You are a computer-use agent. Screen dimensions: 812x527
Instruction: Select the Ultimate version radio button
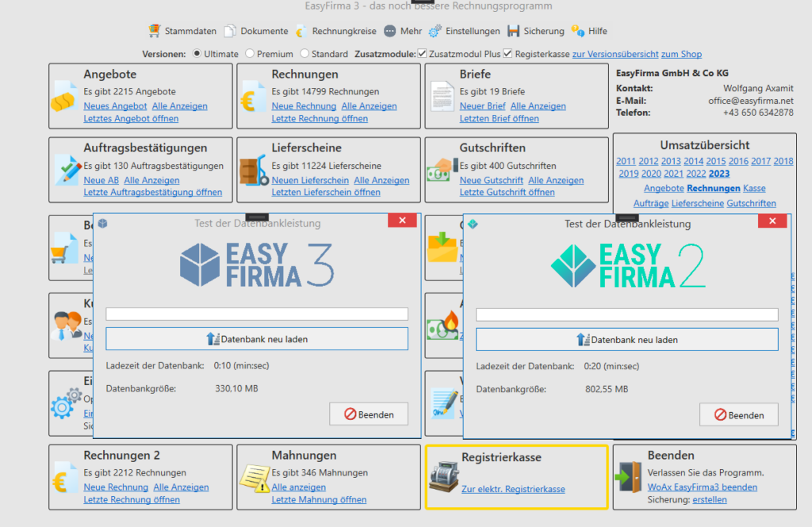coord(197,53)
